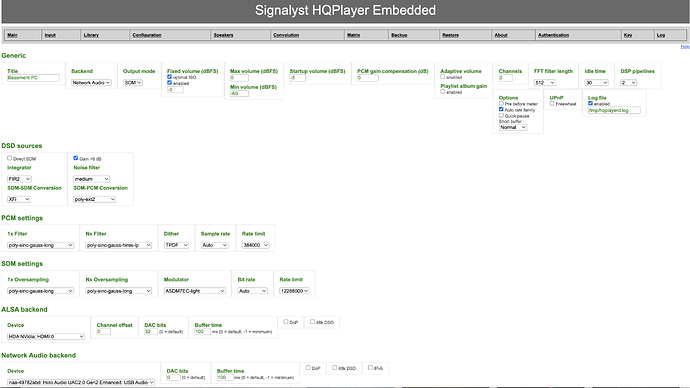Viewport: 690px width, 388px height.
Task: Check 48k DSD under ALSA backend
Action: click(312, 322)
